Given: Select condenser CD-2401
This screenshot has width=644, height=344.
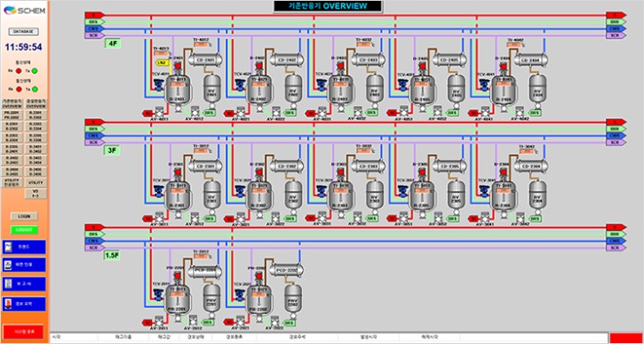Looking at the screenshot, I should tap(205, 60).
